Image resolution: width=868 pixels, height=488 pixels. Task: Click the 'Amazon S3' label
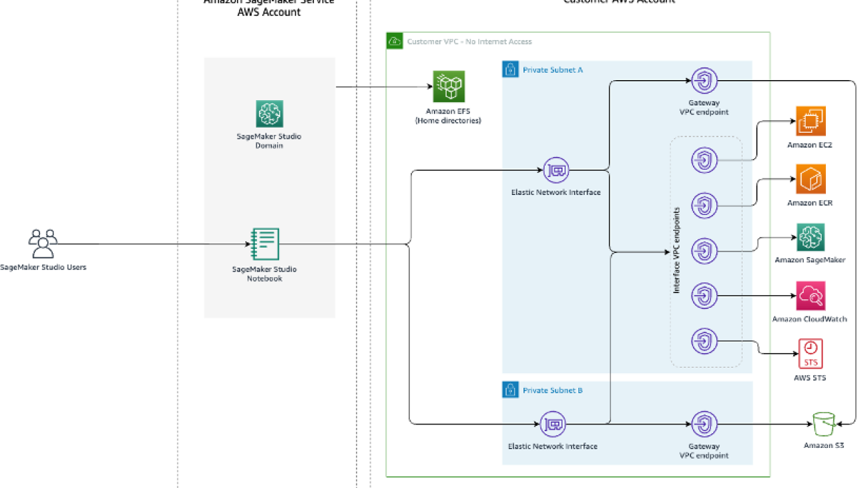click(823, 445)
